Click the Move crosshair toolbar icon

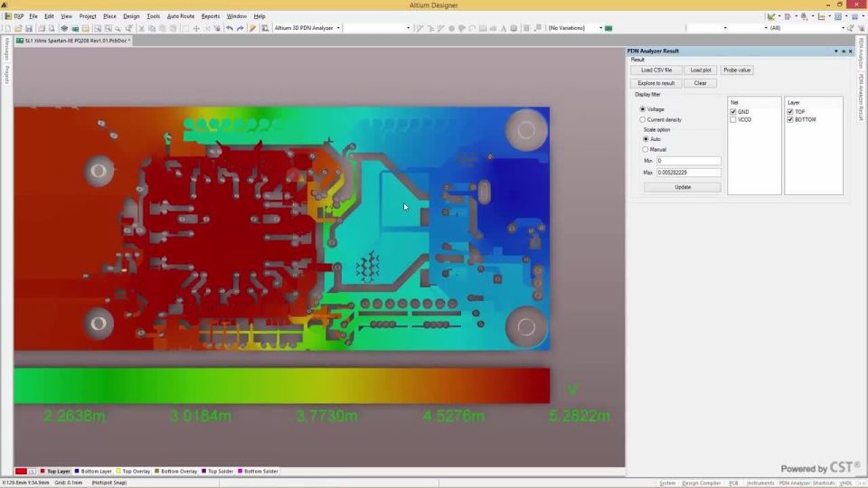(x=196, y=28)
